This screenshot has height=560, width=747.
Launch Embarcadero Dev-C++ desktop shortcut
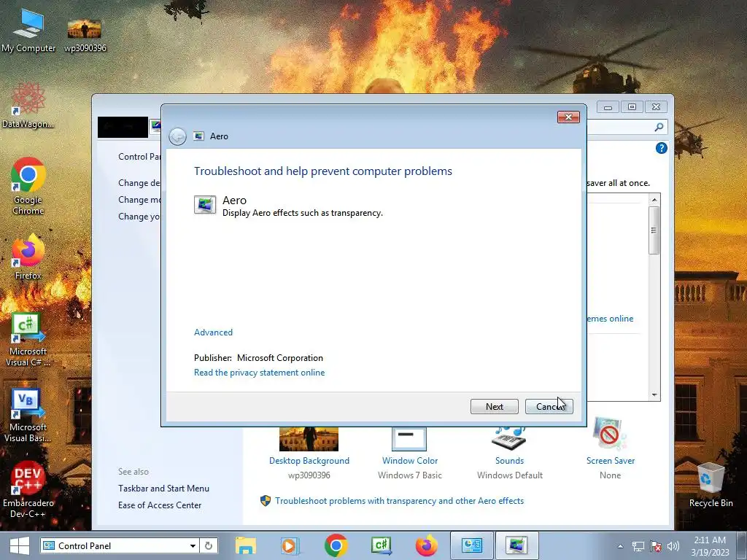coord(28,490)
